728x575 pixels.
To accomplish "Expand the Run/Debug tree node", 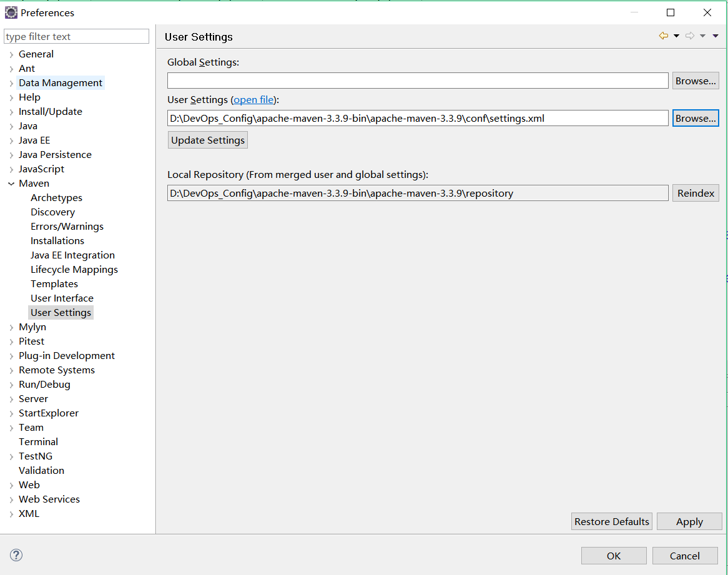I will (x=11, y=385).
